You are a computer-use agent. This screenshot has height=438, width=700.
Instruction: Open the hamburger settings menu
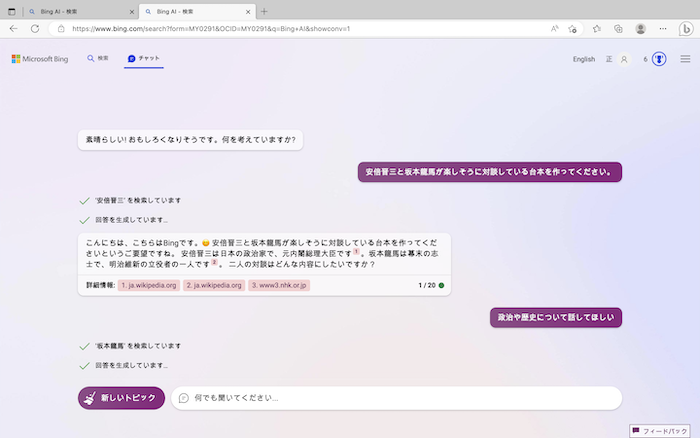pyautogui.click(x=685, y=59)
